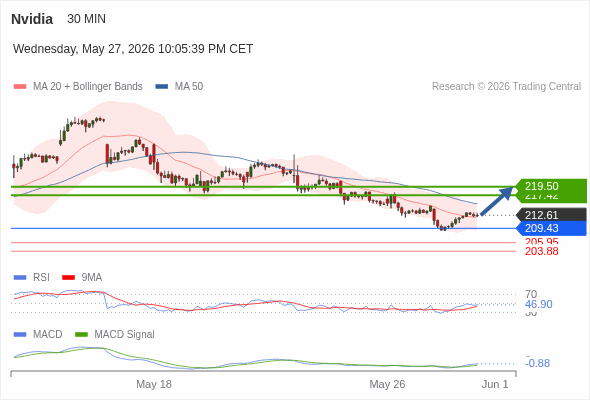Click the 9MA red legend swatch
This screenshot has height=400, width=590.
[68, 278]
